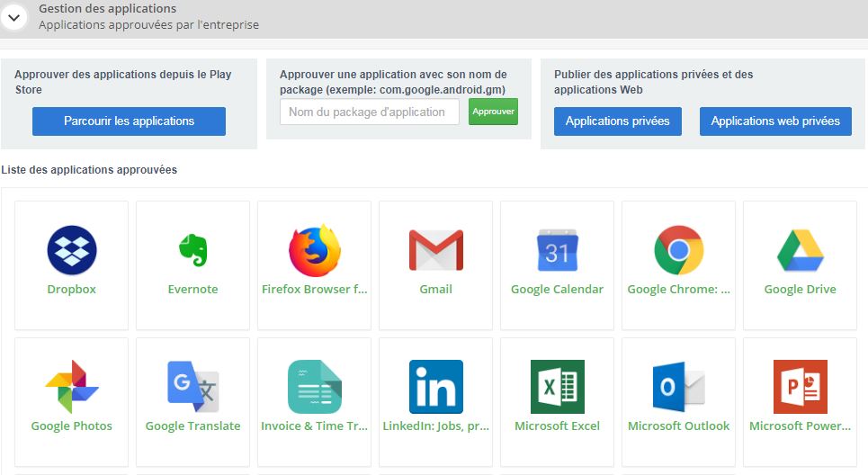Open the Google Translate icon
This screenshot has width=868, height=475.
pos(193,387)
